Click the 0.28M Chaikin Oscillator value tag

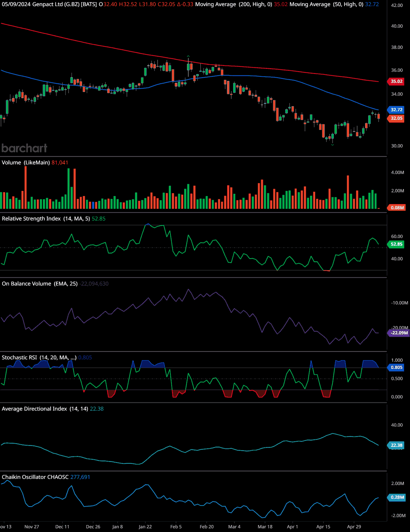click(397, 497)
